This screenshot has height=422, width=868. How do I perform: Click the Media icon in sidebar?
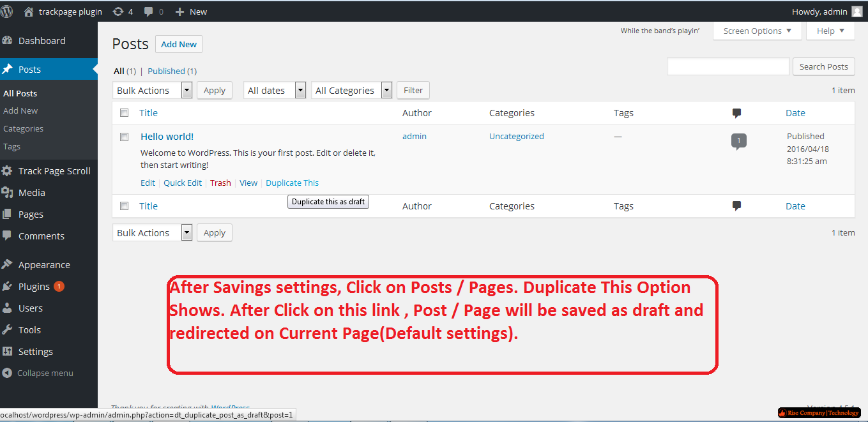[x=8, y=193]
